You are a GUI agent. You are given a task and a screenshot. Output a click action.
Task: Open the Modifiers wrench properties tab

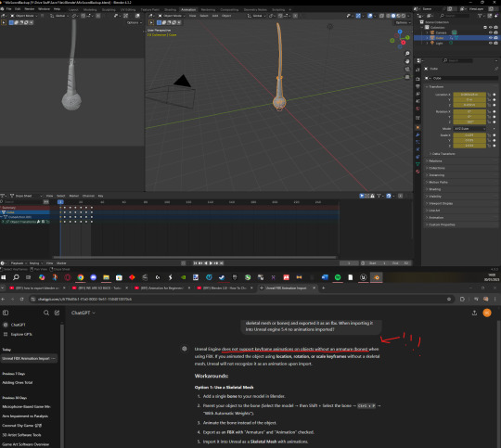pos(417,134)
